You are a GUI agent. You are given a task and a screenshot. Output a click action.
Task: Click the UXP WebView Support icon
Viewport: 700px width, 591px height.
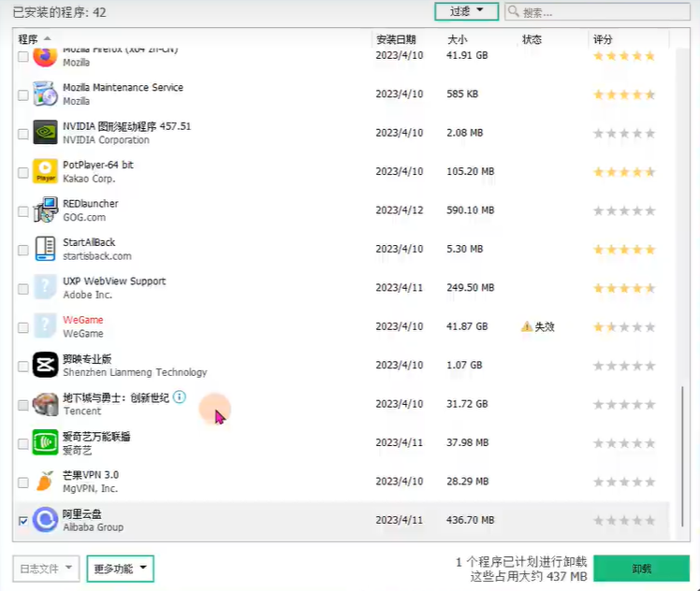coord(45,287)
